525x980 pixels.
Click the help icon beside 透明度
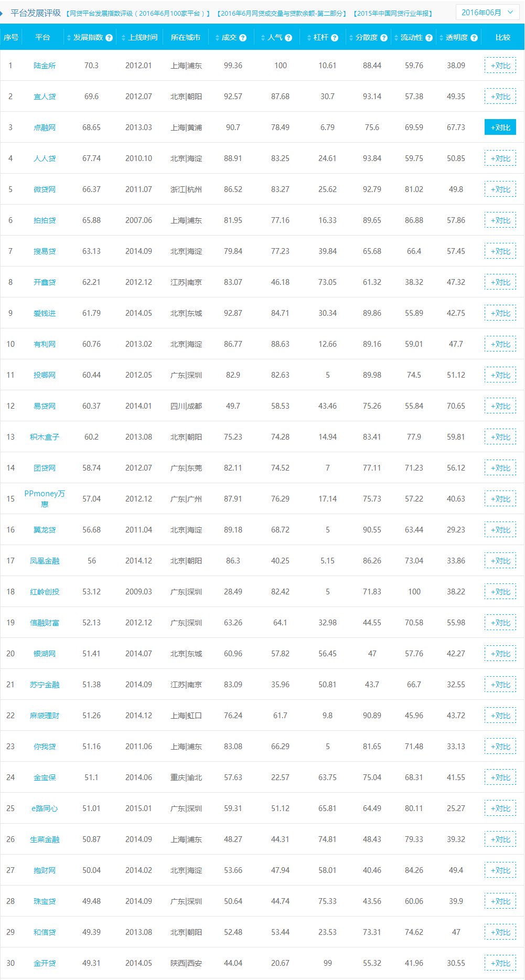point(474,38)
